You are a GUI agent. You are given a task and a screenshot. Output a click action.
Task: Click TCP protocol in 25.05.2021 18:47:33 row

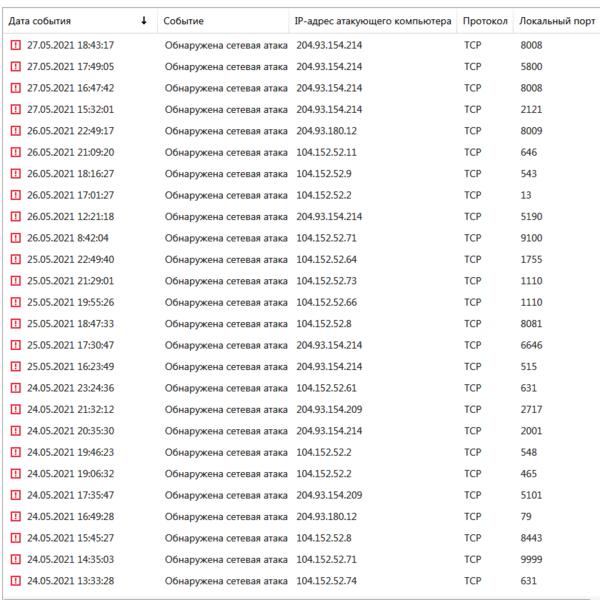click(473, 324)
